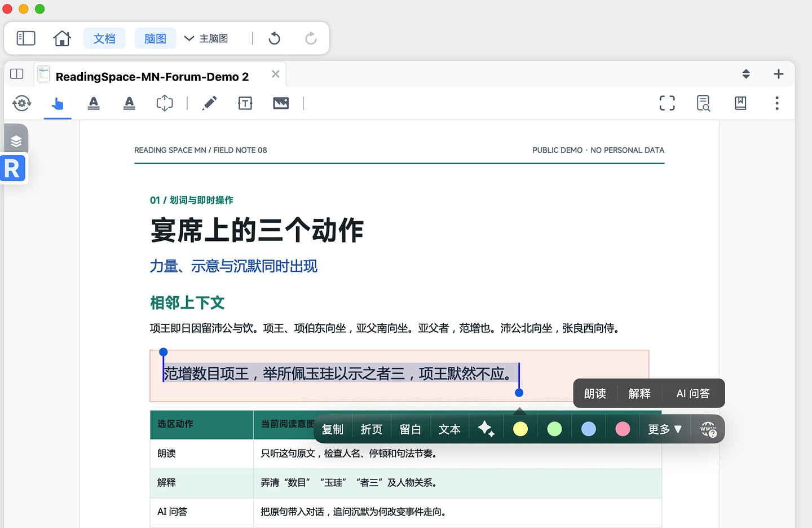Viewport: 812px width, 528px height.
Task: Close the ReadingSpace-MN-Forum-Demo 2 tab
Action: (x=276, y=74)
